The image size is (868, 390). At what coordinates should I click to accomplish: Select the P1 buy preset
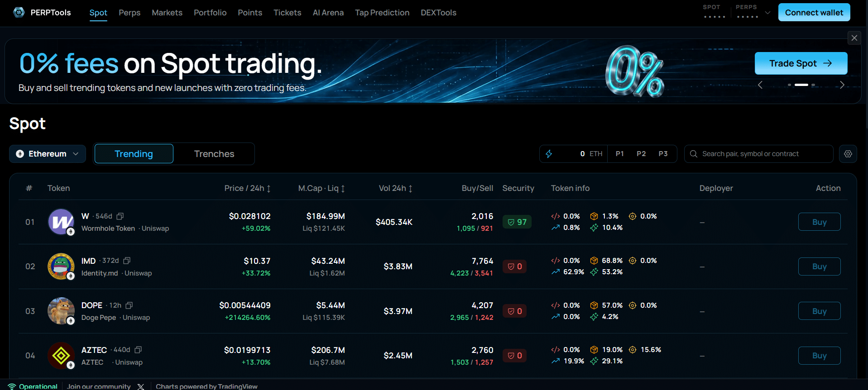(619, 154)
